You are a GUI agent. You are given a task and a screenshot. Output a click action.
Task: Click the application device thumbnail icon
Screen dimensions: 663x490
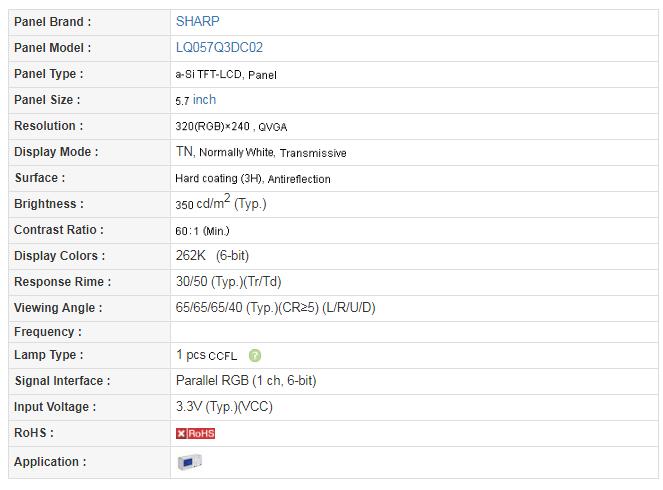tap(189, 462)
